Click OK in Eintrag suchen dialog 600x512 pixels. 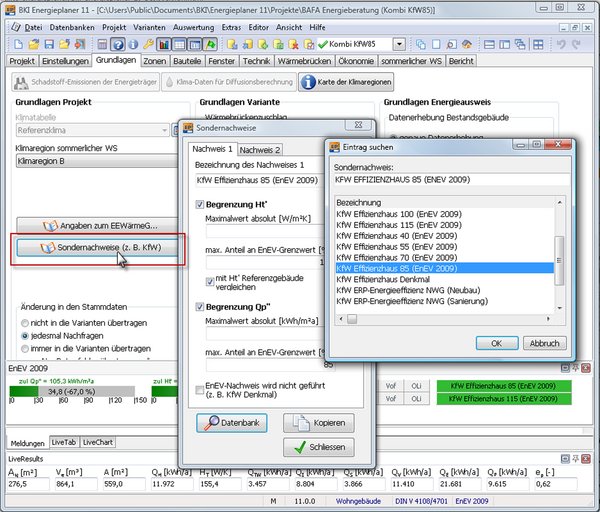(496, 343)
